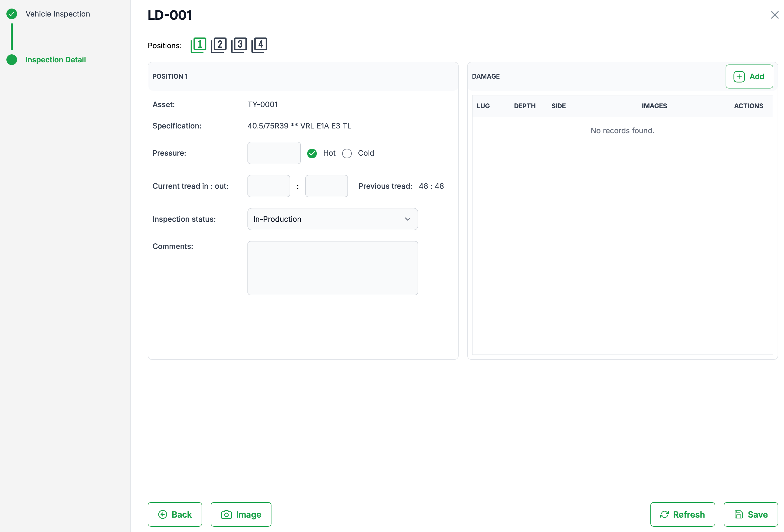
Task: Click the Comments text area
Action: (x=332, y=268)
